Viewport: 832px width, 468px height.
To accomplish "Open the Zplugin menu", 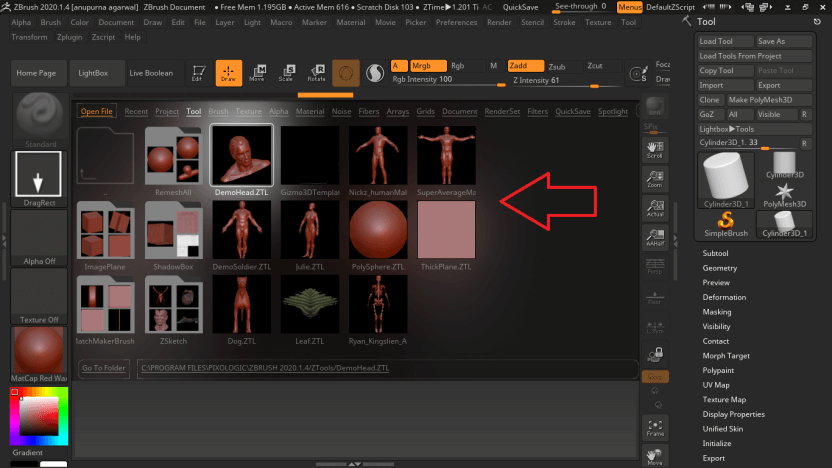I will (x=70, y=37).
